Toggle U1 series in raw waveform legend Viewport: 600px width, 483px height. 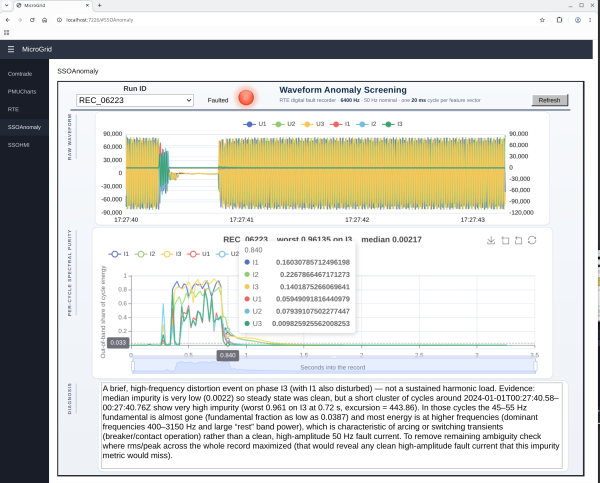tap(254, 124)
